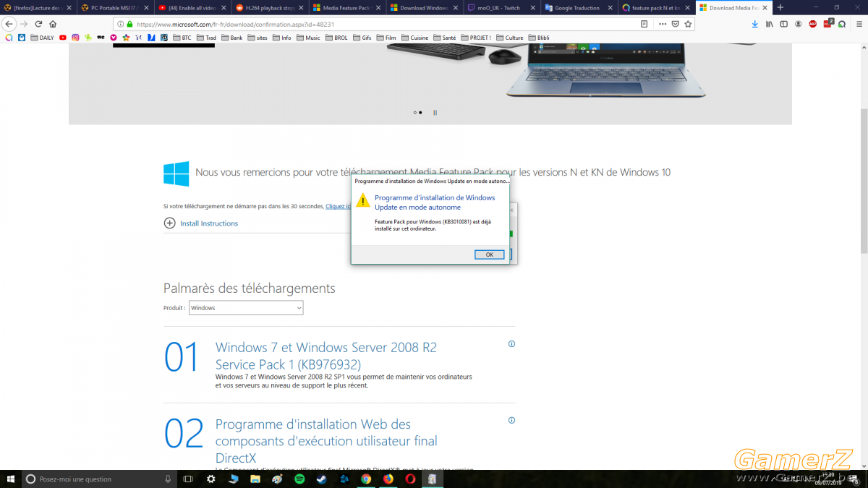Open the Instagram bookmark icon

click(x=75, y=38)
